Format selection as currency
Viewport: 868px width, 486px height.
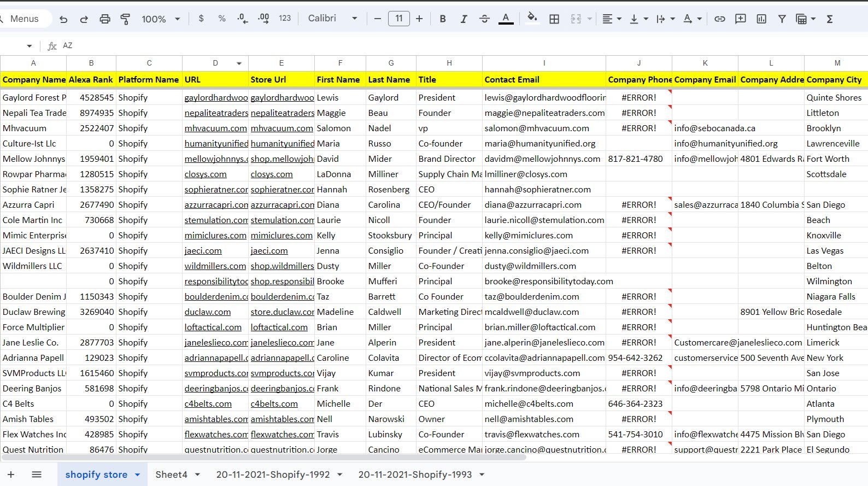(x=201, y=19)
